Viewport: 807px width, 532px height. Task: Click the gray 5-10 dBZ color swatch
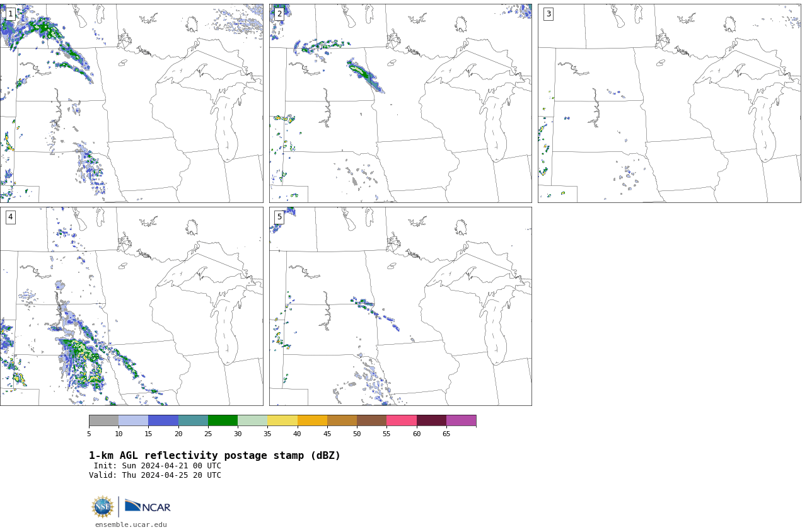[103, 420]
